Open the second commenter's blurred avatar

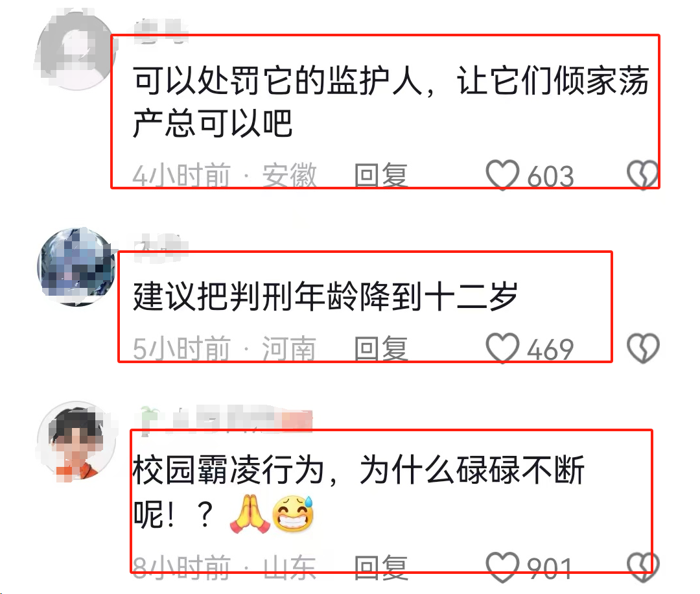tap(76, 267)
